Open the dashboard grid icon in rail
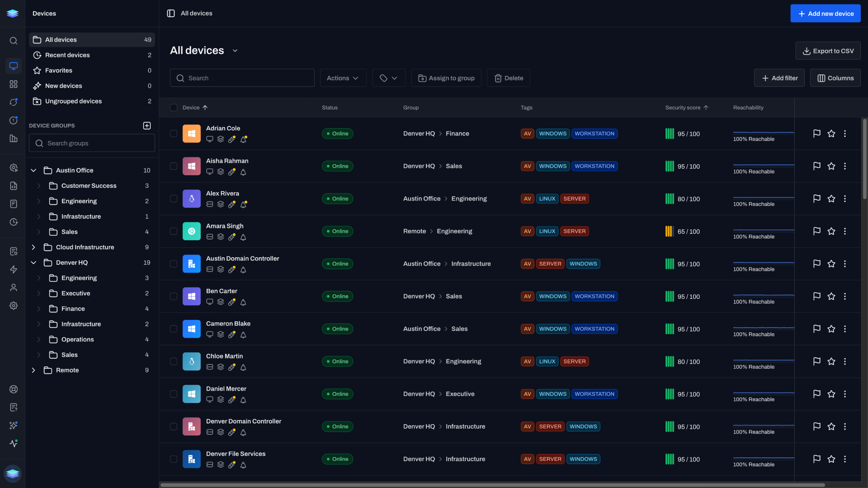 [14, 84]
